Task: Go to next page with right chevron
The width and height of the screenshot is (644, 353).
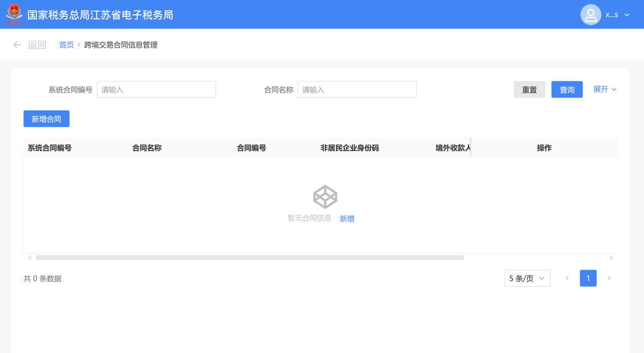Action: pyautogui.click(x=609, y=278)
